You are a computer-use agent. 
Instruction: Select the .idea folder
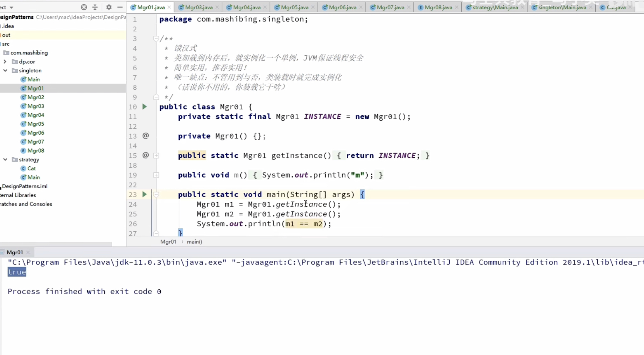click(x=7, y=26)
